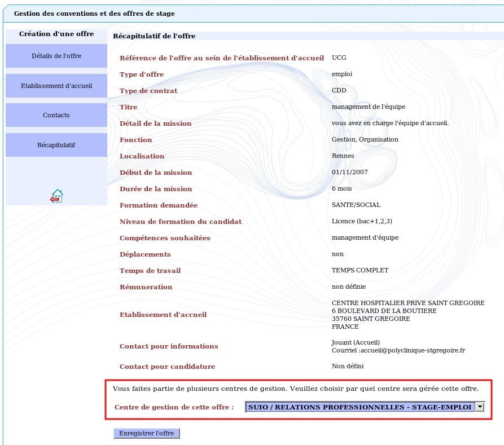The image size is (504, 445).
Task: Click the Centre de gestion de cette offre label
Action: [x=174, y=407]
